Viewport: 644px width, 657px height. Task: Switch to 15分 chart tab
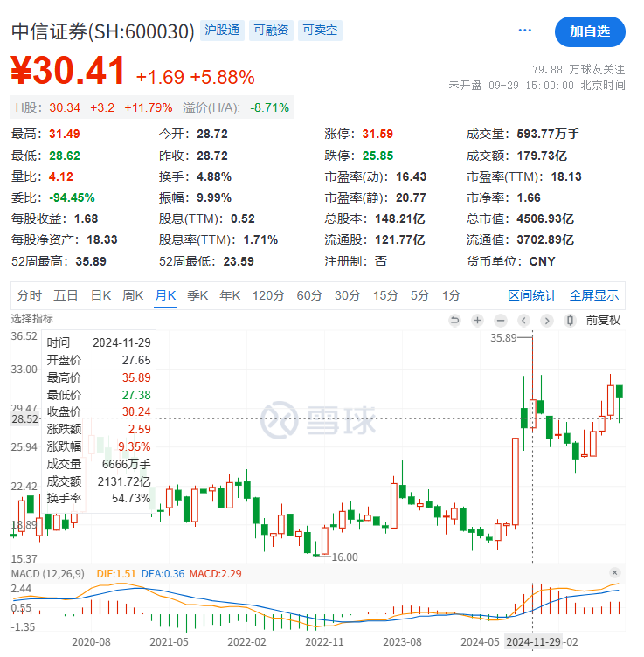click(x=385, y=295)
